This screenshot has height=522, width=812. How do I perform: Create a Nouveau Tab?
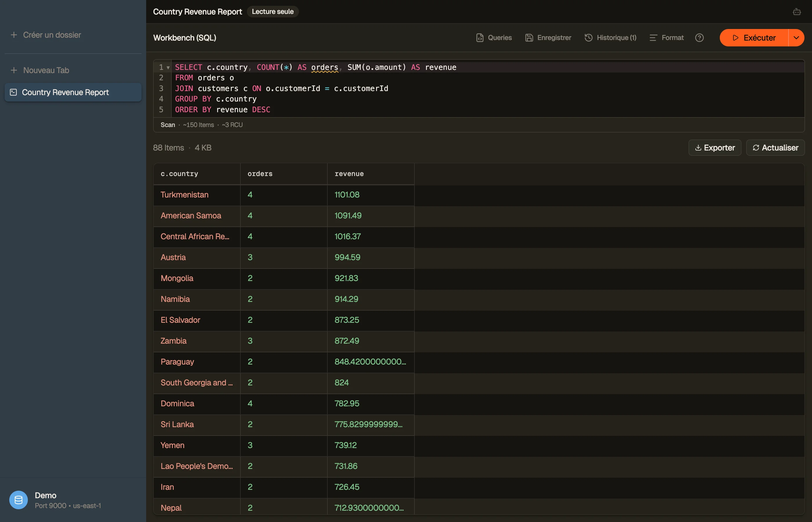[x=40, y=70]
